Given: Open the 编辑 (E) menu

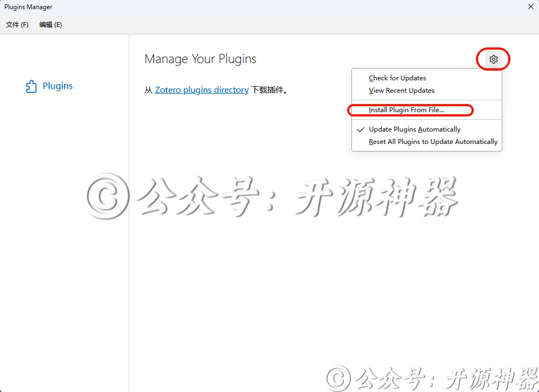Looking at the screenshot, I should point(50,24).
